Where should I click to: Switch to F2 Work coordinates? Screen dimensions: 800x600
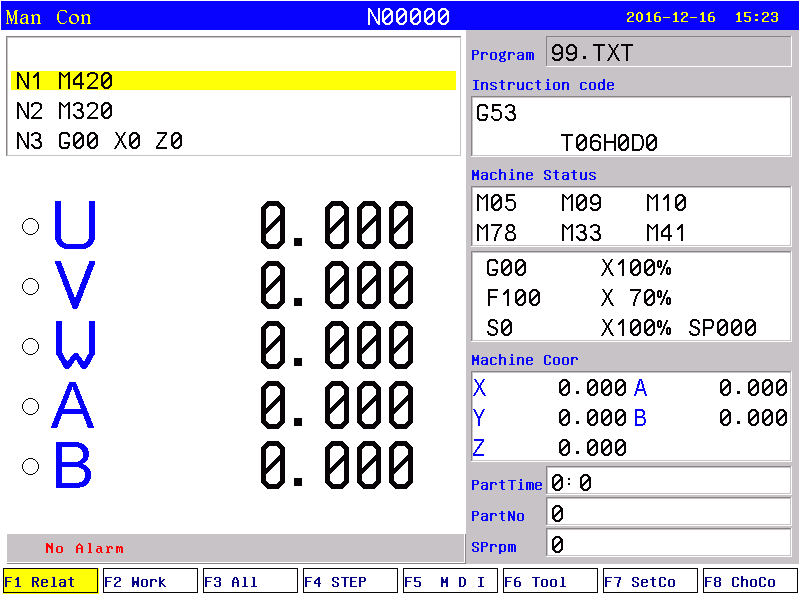point(150,581)
